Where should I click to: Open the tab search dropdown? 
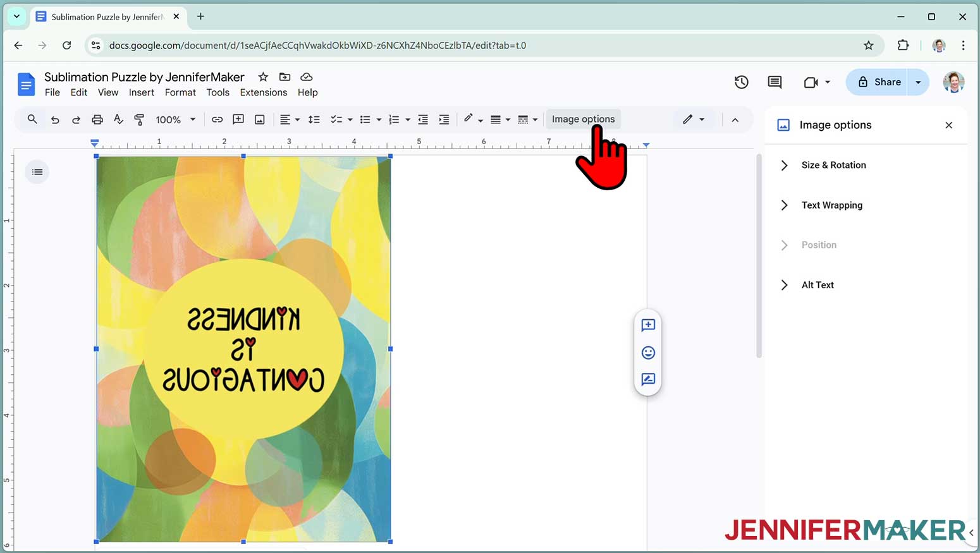[x=17, y=16]
